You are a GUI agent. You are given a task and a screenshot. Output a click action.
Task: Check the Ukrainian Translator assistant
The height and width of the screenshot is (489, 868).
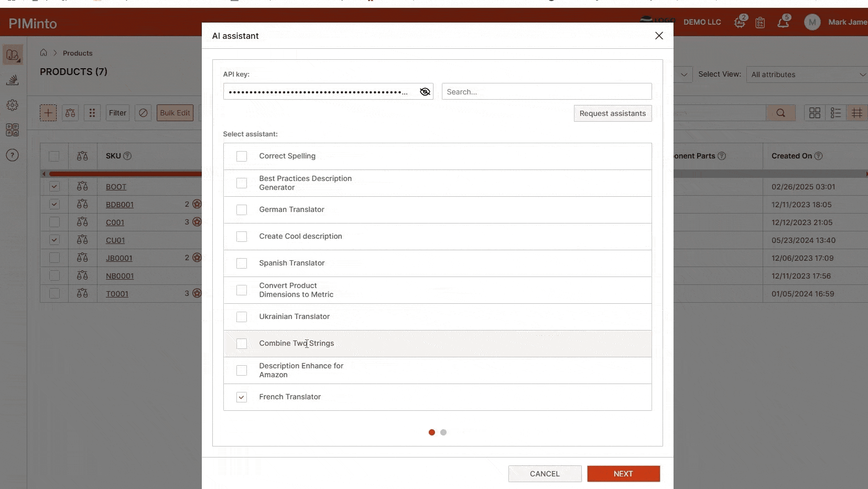(242, 317)
